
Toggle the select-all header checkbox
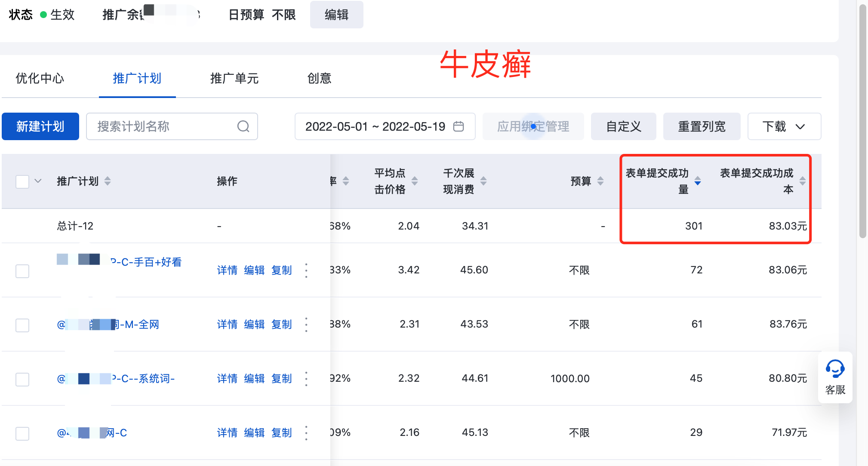click(x=22, y=181)
